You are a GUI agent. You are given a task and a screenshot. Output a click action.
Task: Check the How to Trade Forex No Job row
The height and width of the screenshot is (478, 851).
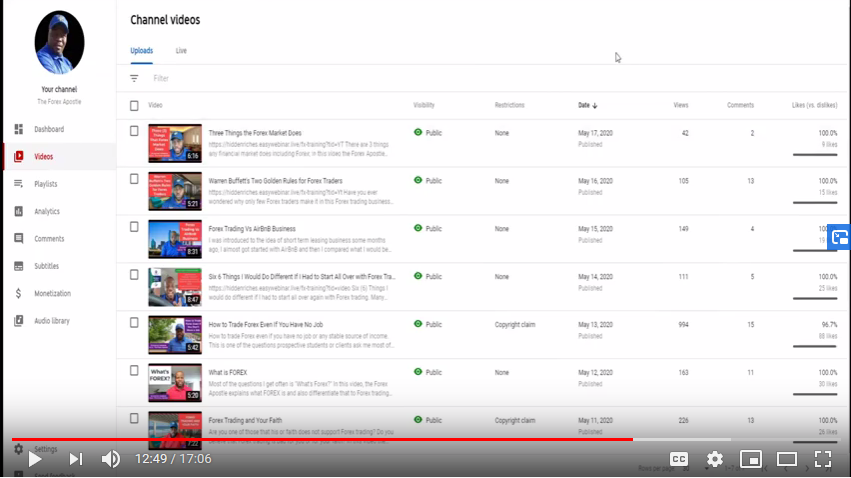pos(134,322)
